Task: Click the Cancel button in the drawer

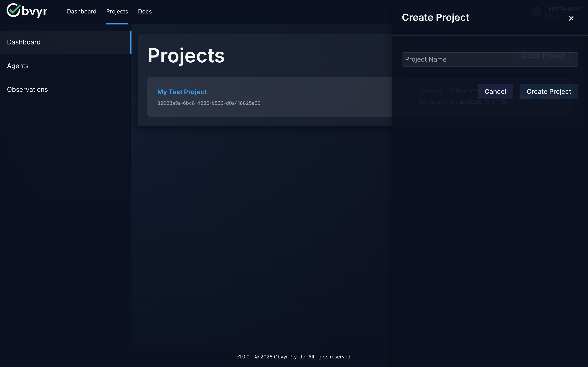Action: (x=495, y=91)
